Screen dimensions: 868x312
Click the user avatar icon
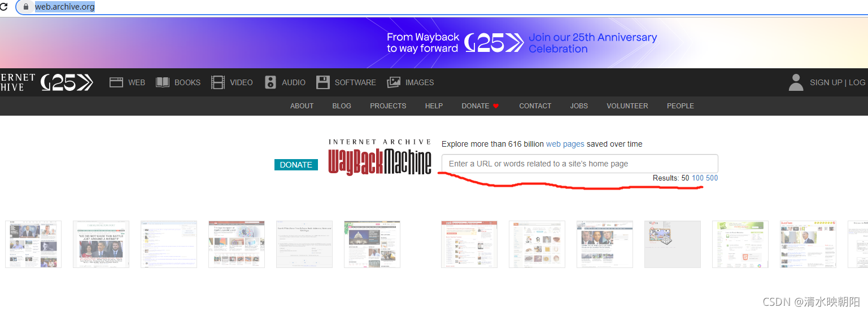coord(796,82)
